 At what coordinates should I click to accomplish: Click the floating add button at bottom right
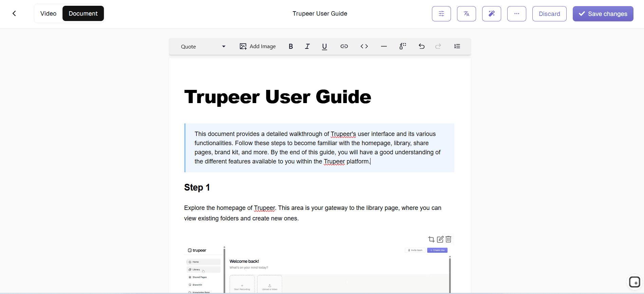click(x=634, y=282)
